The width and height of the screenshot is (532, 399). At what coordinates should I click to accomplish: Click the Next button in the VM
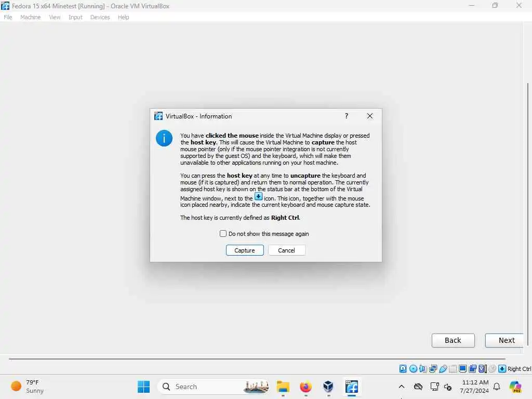click(x=504, y=340)
